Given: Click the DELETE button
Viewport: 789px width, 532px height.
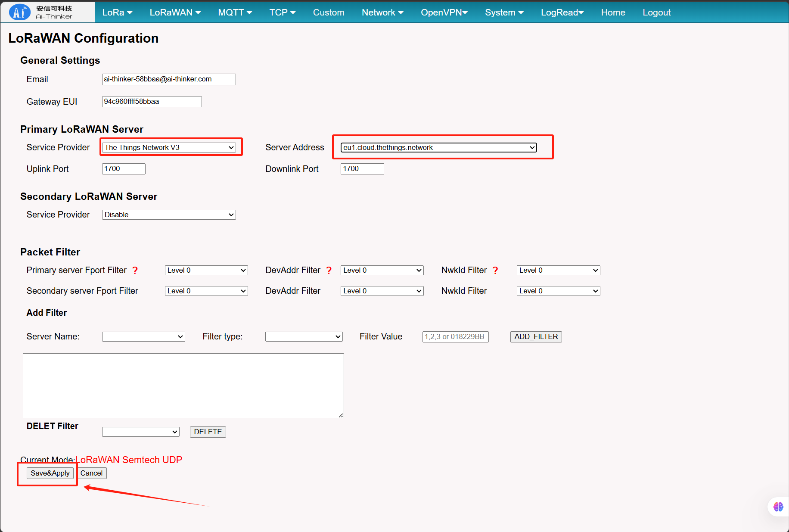Looking at the screenshot, I should pos(208,432).
